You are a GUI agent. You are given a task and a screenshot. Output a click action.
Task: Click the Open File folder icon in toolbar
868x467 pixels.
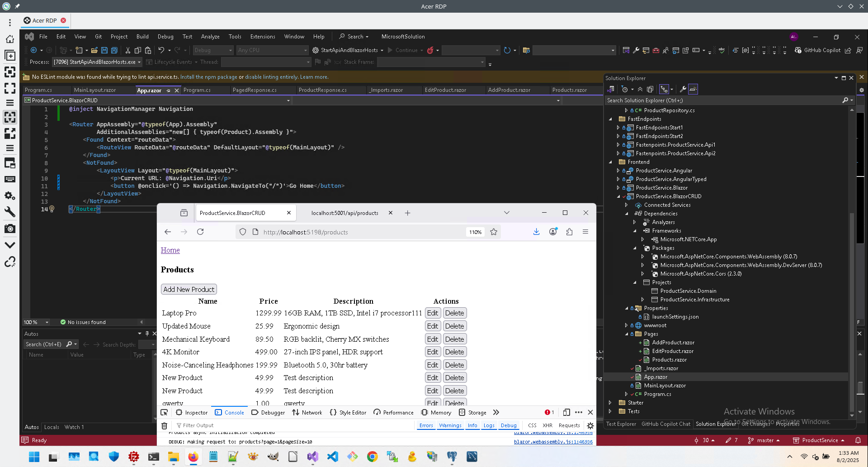coord(94,50)
